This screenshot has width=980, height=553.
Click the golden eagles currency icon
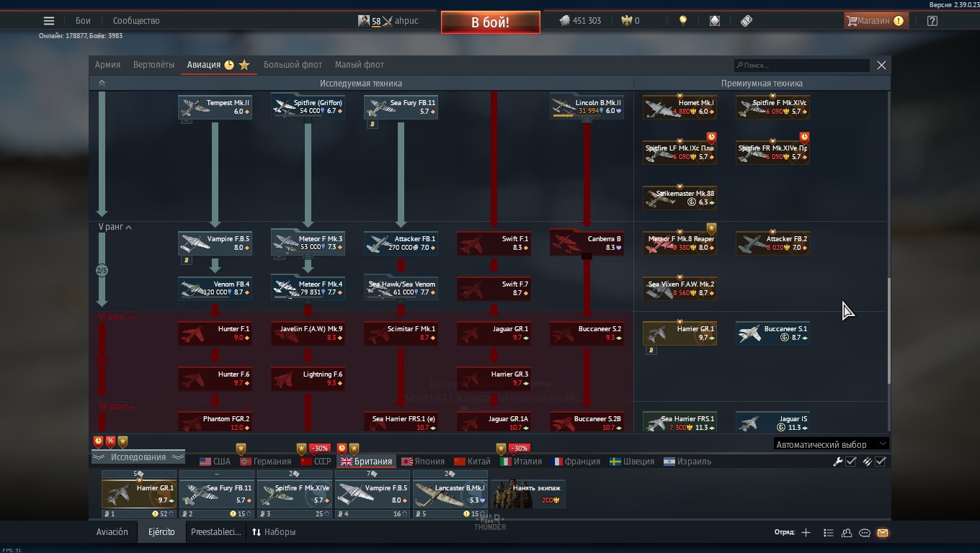[626, 21]
